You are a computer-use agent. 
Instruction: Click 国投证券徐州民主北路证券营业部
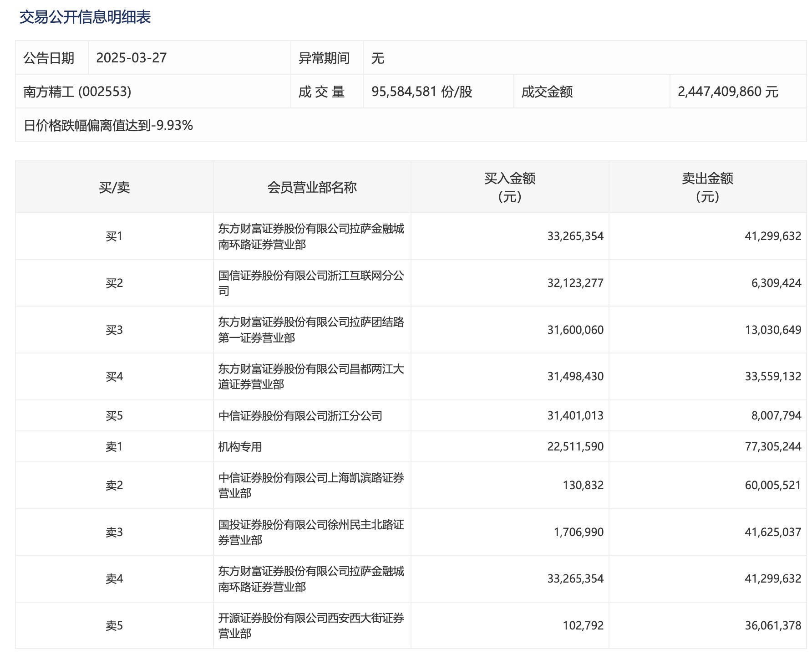311,532
